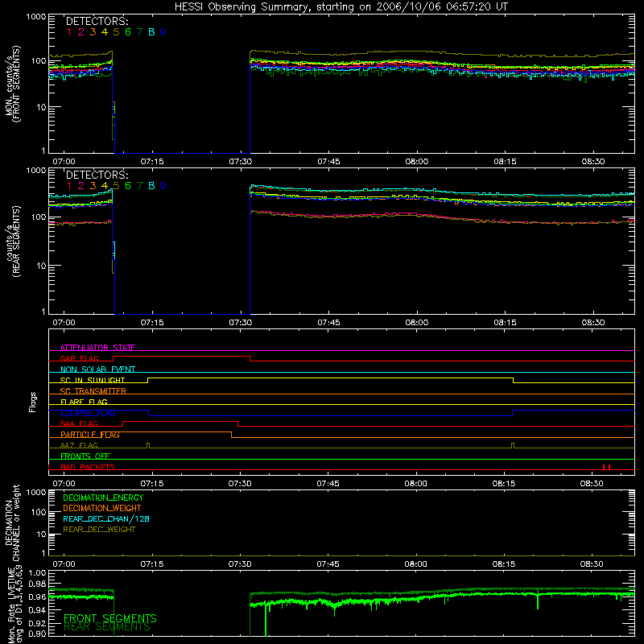644x644 pixels.
Task: Select the SC_IN_SUNLIGHT flag label
Action: point(93,380)
